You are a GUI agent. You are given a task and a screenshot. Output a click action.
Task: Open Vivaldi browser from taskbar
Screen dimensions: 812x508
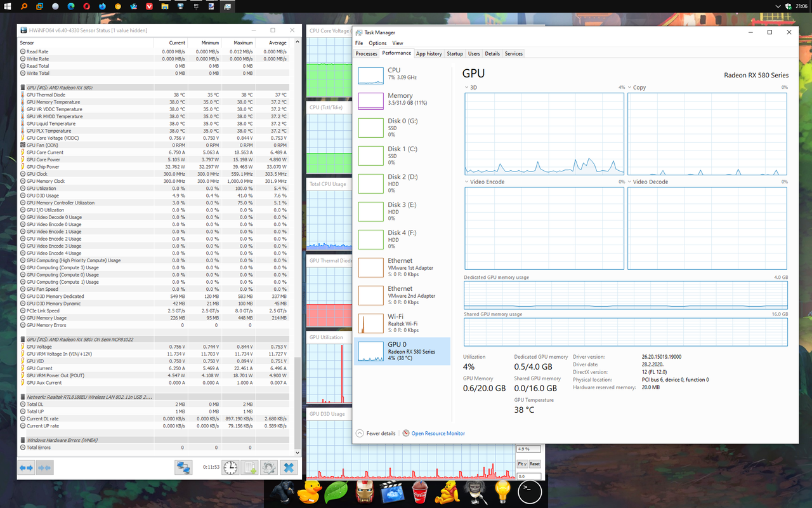click(x=149, y=6)
